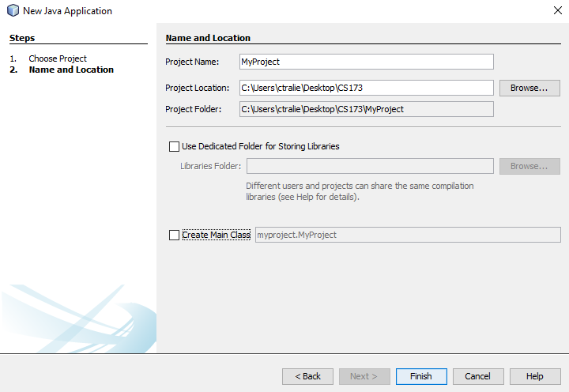The image size is (569, 392).
Task: Click the NetBeans cube icon in title bar
Action: (13, 10)
